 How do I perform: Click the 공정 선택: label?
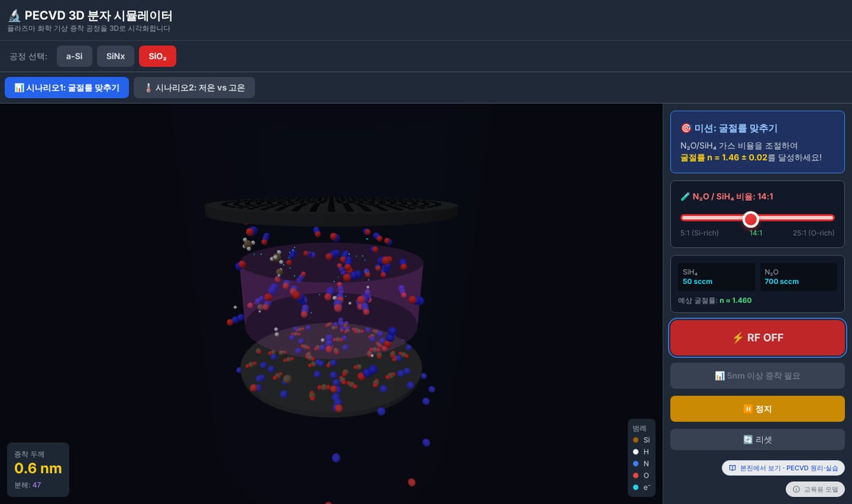click(28, 56)
